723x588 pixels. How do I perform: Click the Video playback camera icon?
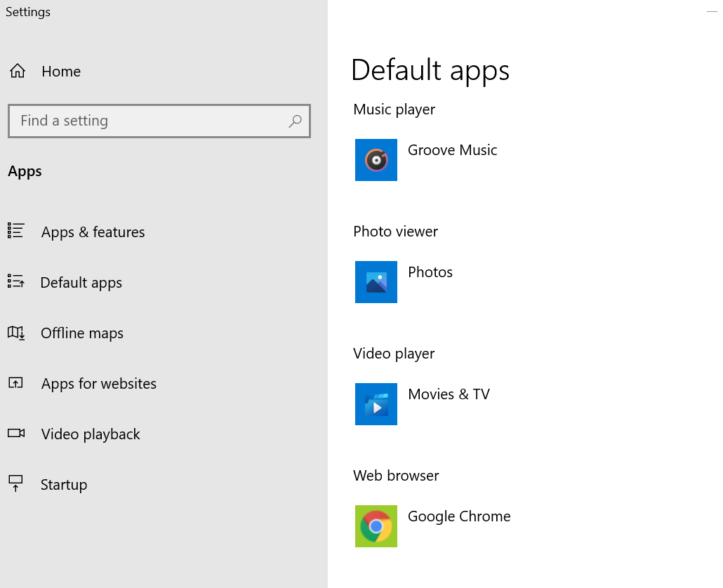pyautogui.click(x=16, y=433)
